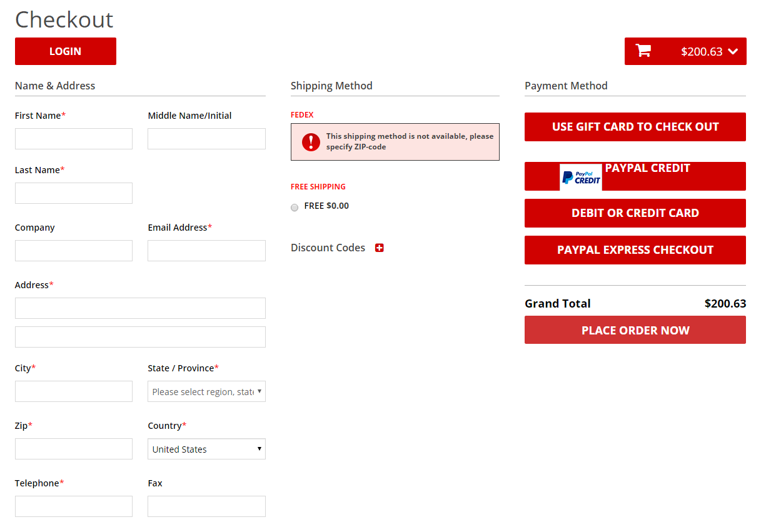761x532 pixels.
Task: Open the State / Province dropdown
Action: pyautogui.click(x=206, y=391)
